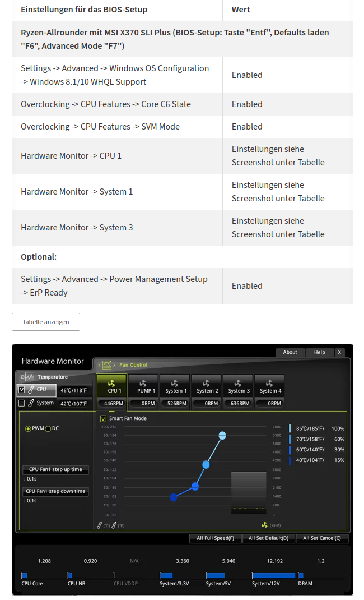Click the CPU temperature value 48°C/118°F

[x=74, y=390]
